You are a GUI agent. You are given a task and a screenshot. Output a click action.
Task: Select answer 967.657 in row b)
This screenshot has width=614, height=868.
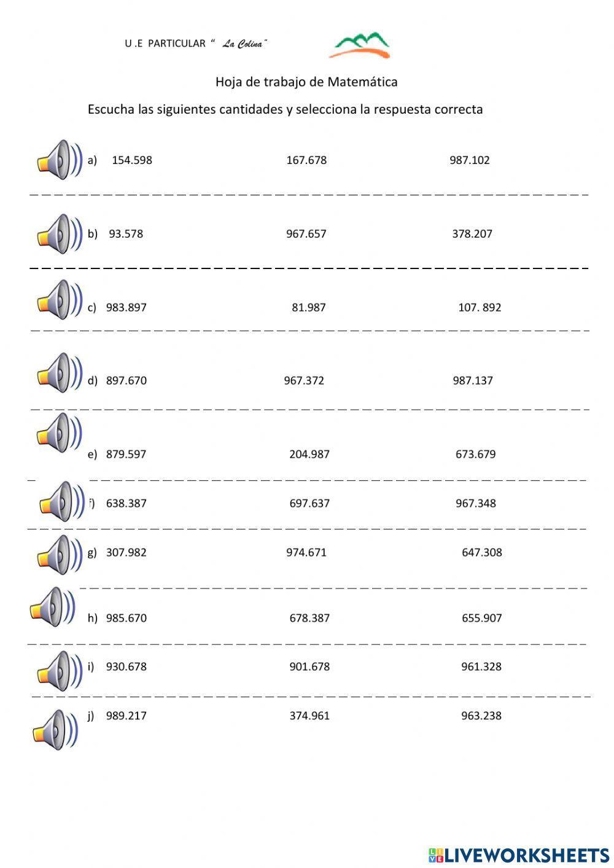306,234
